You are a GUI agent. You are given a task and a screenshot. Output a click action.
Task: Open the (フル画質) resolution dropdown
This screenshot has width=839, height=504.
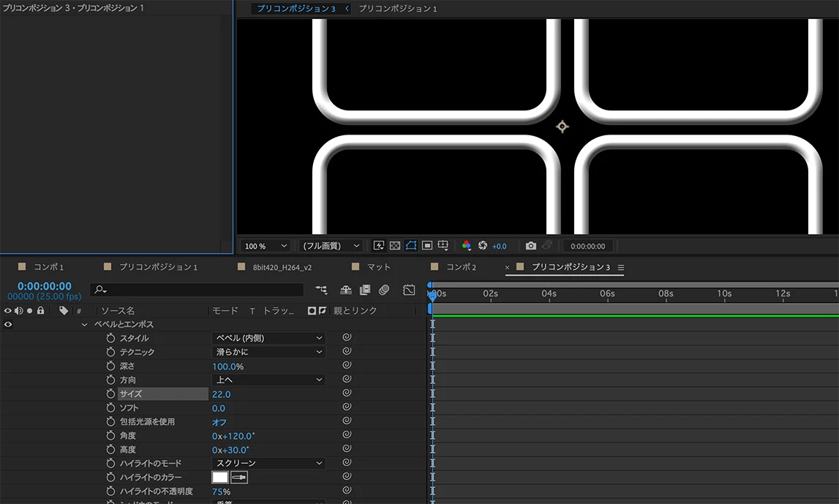pyautogui.click(x=331, y=246)
